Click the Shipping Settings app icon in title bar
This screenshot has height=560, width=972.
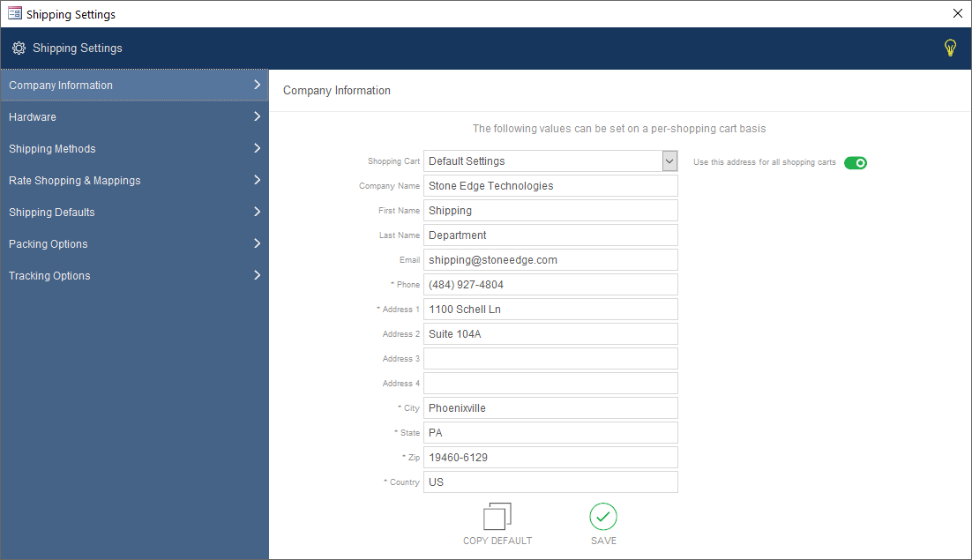[16, 13]
